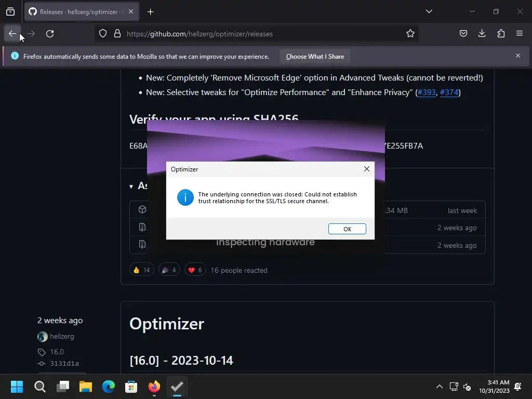Click the hellzerg avatar image

43,337
